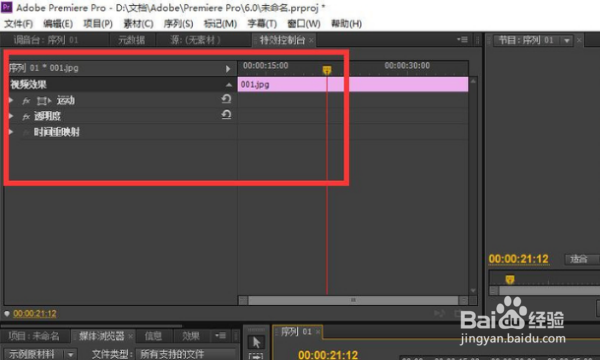Image resolution: width=600 pixels, height=360 pixels.
Task: Close the 特效控制台 tab
Action: click(311, 40)
